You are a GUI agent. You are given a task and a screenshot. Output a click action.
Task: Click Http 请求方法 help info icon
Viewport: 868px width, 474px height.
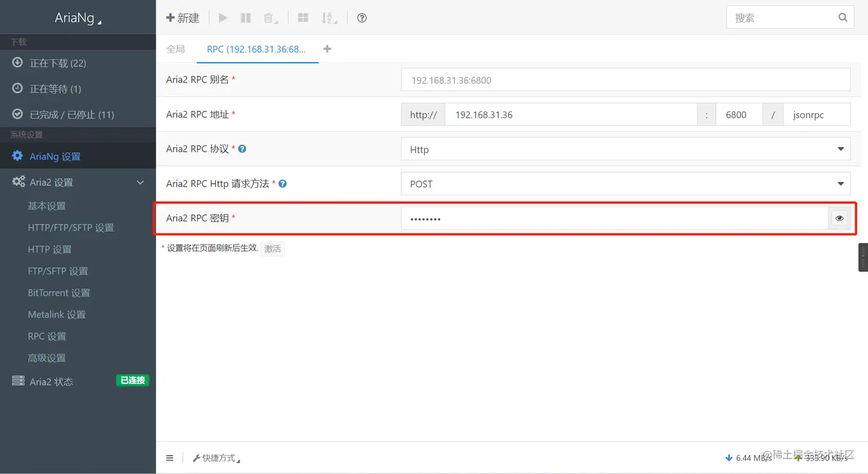coord(282,184)
